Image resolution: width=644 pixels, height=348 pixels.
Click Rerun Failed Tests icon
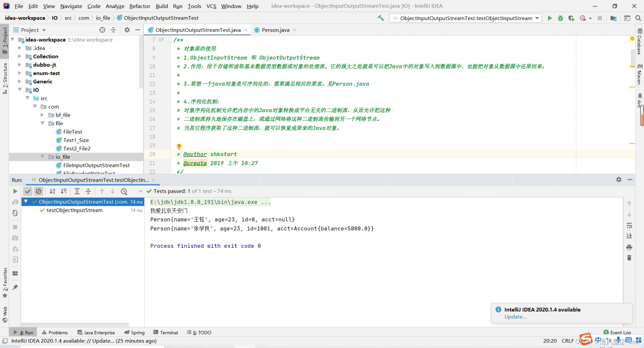(x=15, y=202)
